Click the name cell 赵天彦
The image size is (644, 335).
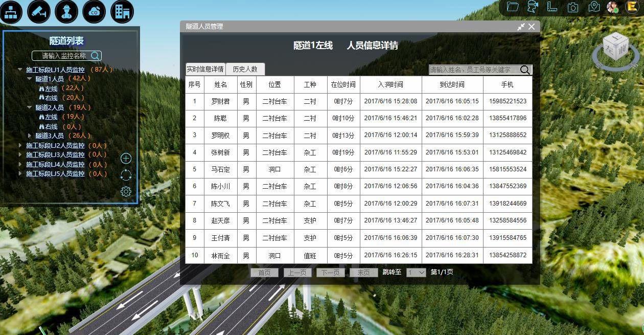[220, 220]
